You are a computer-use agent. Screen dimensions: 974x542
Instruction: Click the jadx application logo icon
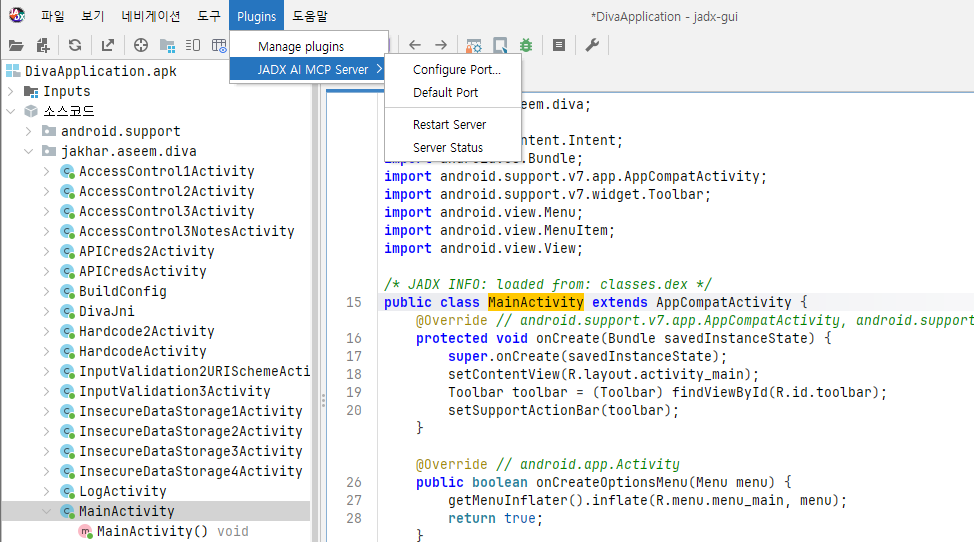[17, 15]
